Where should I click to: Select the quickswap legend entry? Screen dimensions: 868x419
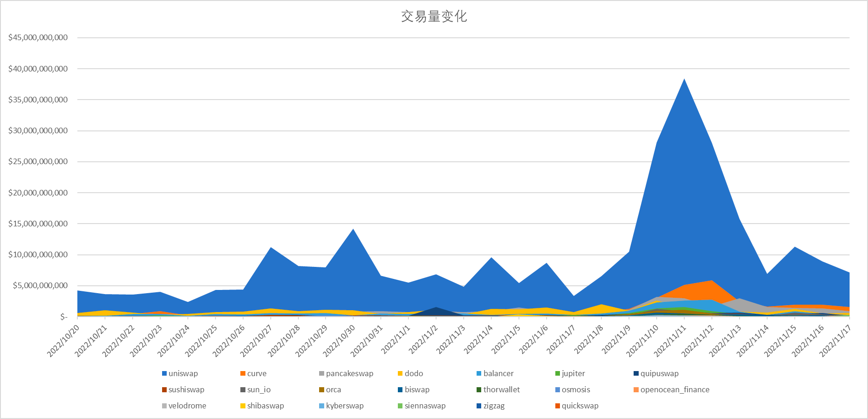click(x=577, y=406)
